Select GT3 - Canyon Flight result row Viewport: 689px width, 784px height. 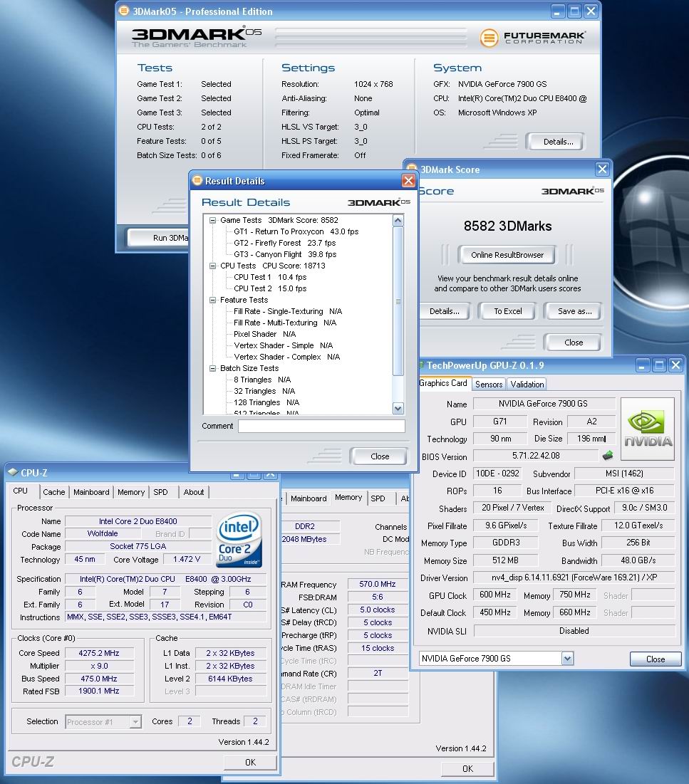tap(285, 254)
